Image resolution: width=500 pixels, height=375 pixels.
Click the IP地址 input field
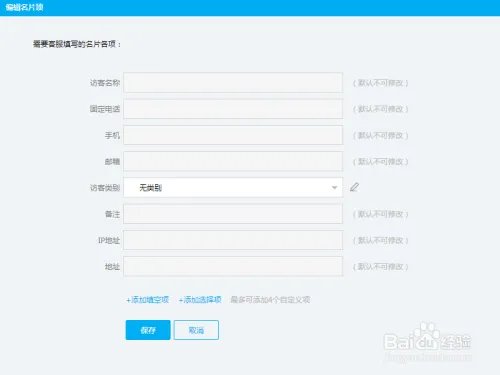click(233, 240)
